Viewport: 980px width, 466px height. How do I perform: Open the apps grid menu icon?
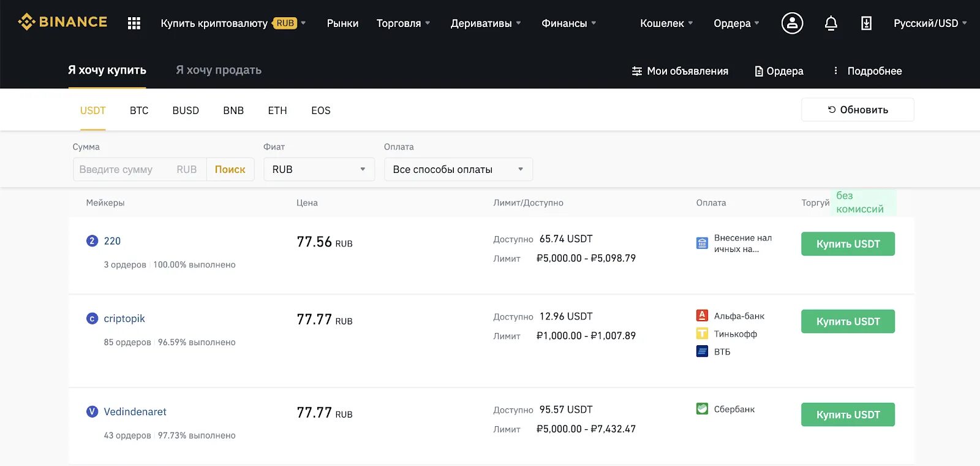(x=134, y=23)
